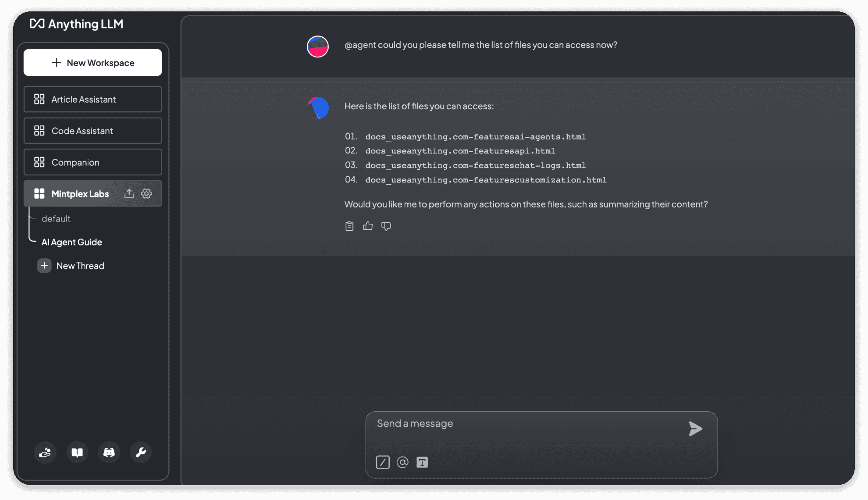The width and height of the screenshot is (868, 500).
Task: Click the settings gear icon in Mintplex Labs
Action: click(147, 193)
